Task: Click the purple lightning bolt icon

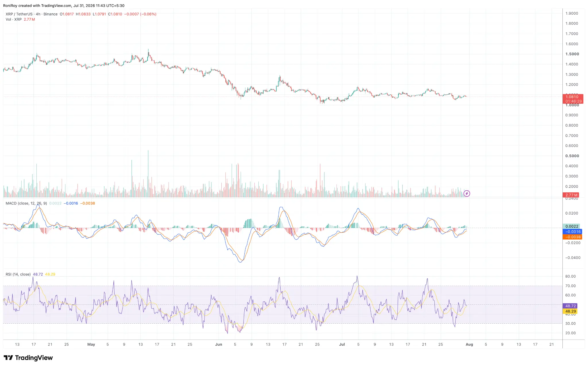Action: point(467,194)
